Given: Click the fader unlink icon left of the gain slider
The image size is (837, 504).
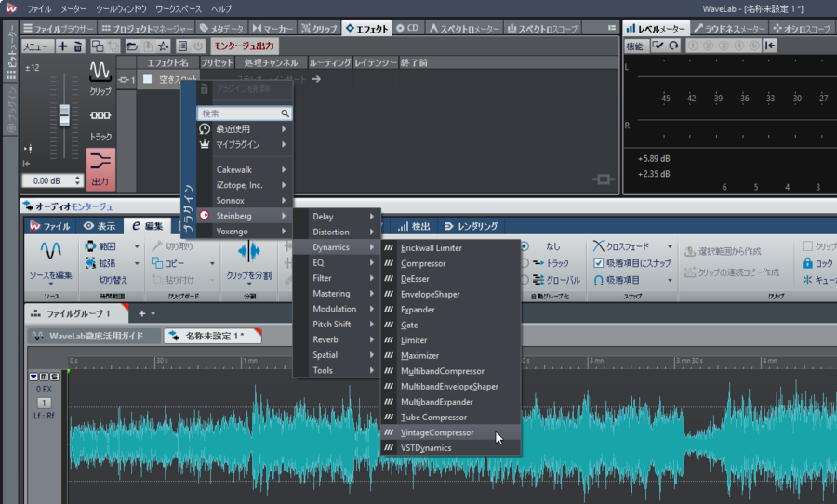Looking at the screenshot, I should [x=29, y=149].
